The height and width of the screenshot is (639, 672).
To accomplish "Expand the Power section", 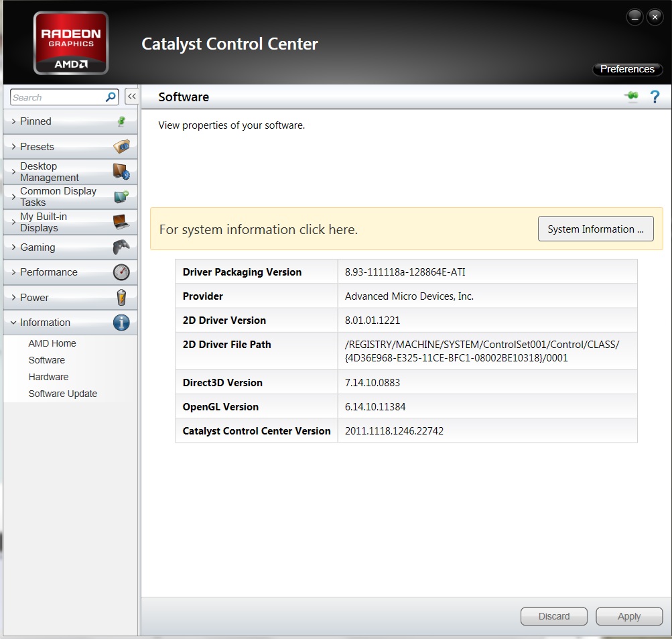I will [70, 297].
